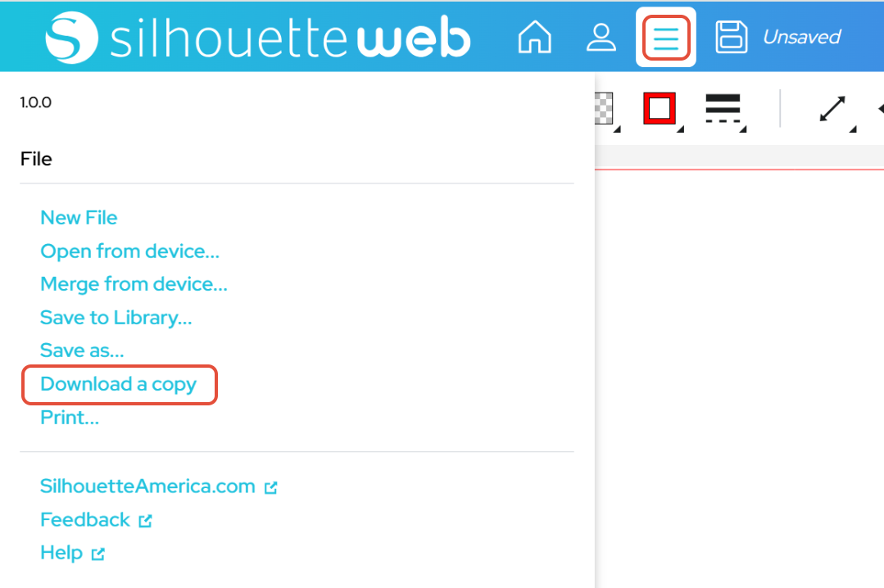Expand the line color dropdown arrow

[x=681, y=129]
